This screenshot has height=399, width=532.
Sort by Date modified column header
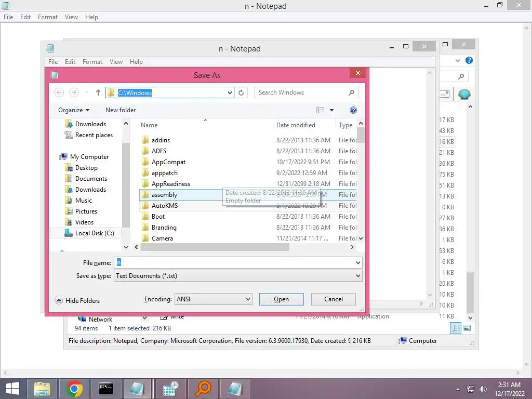[303, 125]
